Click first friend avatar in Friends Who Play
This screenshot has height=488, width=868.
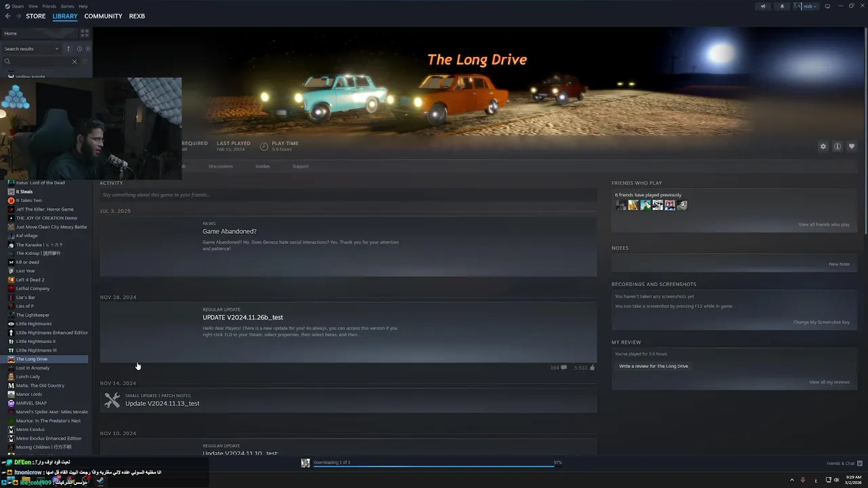621,205
